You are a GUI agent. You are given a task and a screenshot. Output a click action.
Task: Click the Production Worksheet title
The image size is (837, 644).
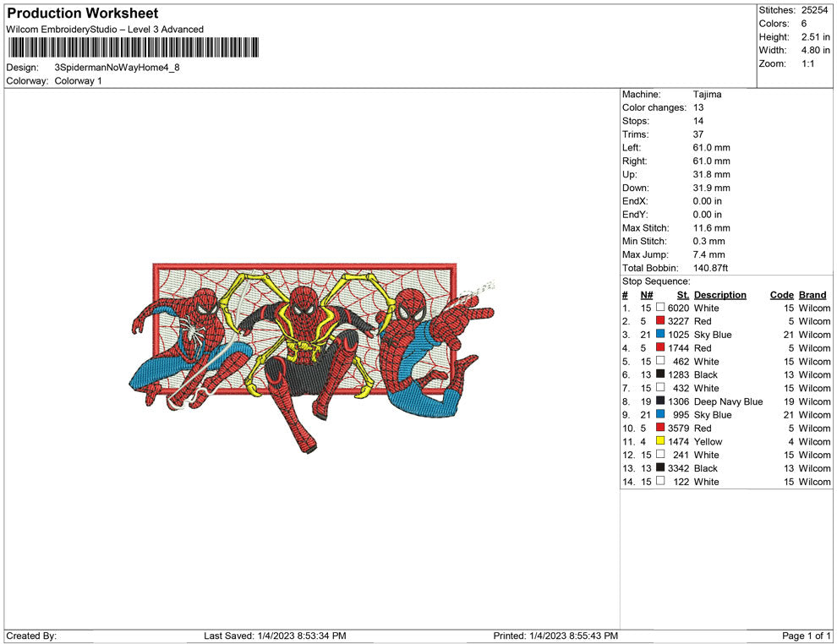coord(83,14)
